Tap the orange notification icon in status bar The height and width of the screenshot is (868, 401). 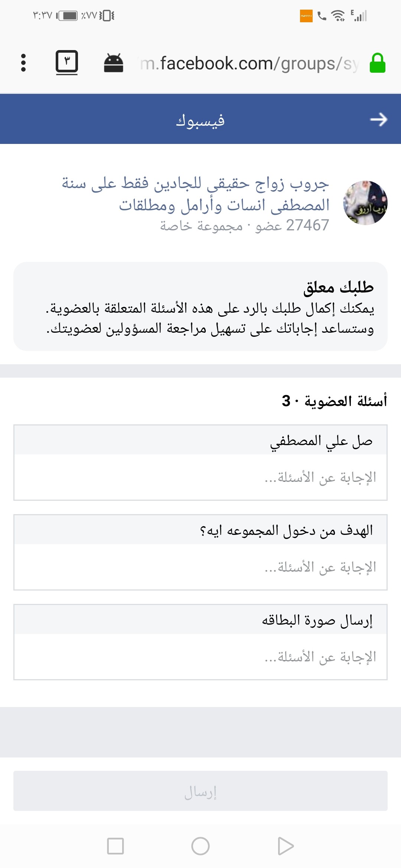click(x=306, y=16)
